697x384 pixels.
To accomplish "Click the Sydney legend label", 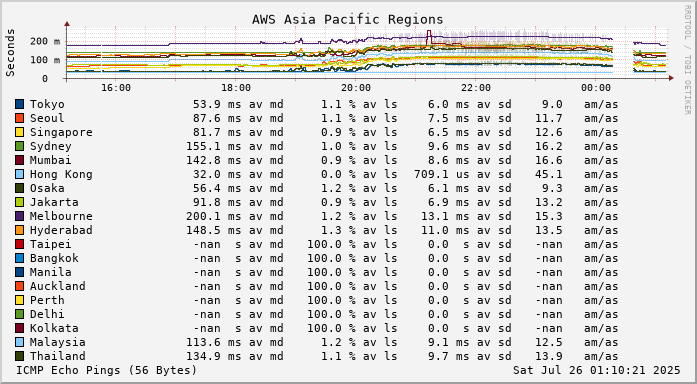I will [51, 146].
